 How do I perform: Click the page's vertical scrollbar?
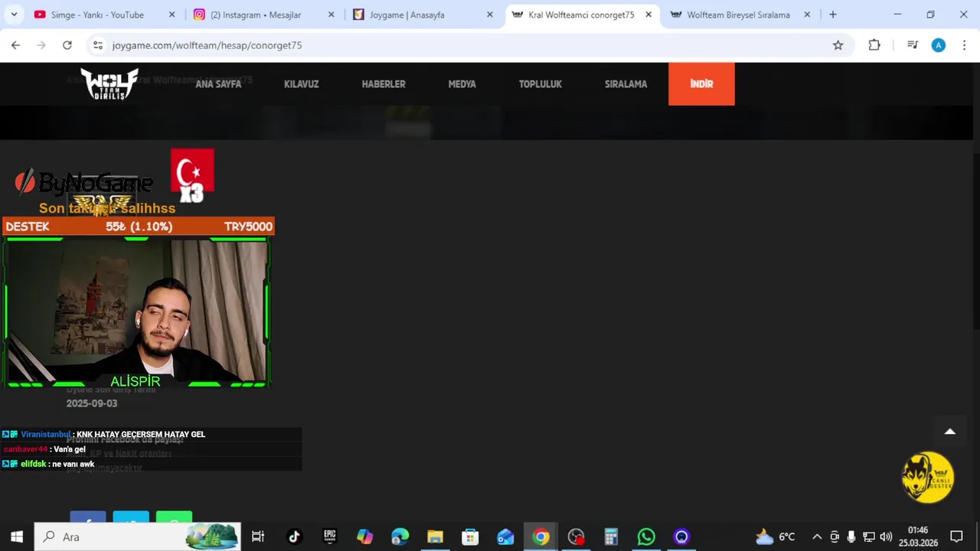tap(976, 241)
